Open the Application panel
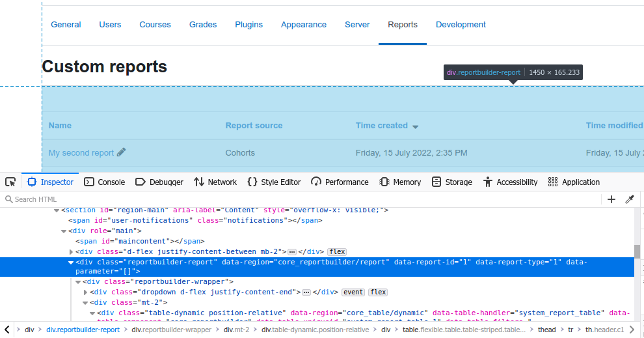The height and width of the screenshot is (338, 644). [574, 182]
